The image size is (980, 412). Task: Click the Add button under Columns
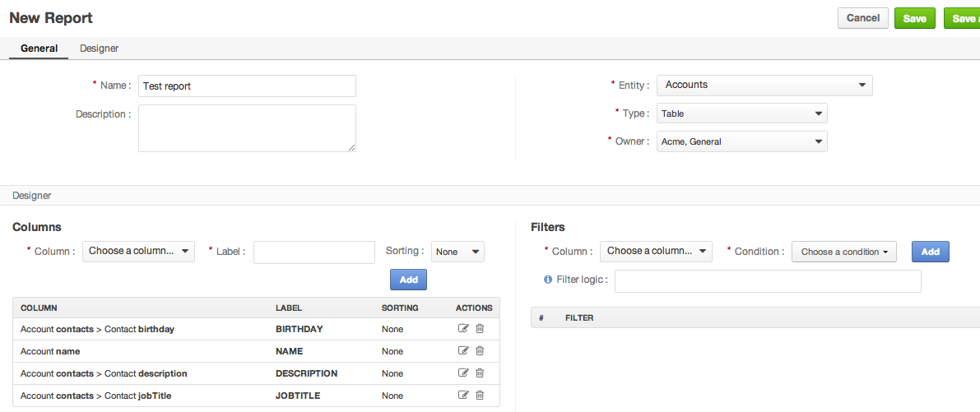408,280
